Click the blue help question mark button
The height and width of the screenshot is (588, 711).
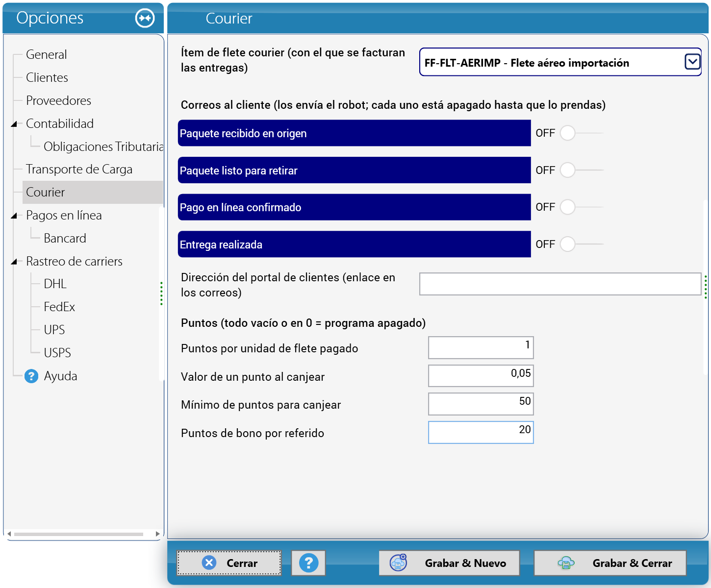[308, 563]
